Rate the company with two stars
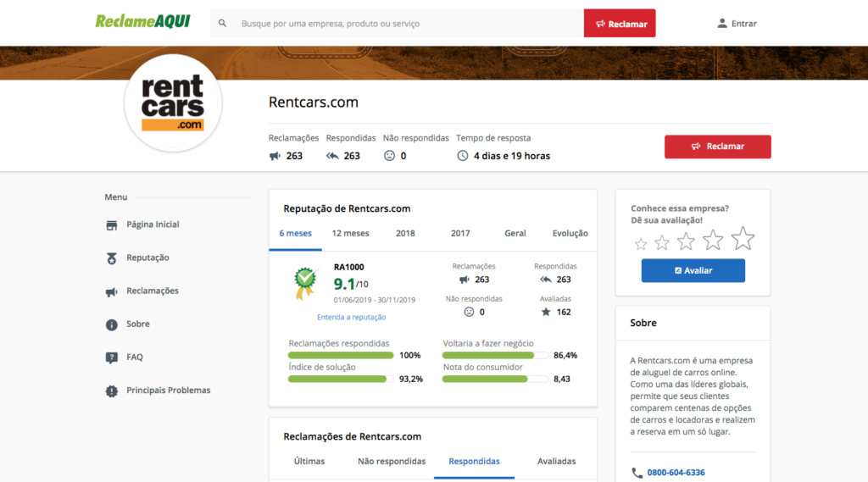Image resolution: width=868 pixels, height=482 pixels. [x=662, y=242]
